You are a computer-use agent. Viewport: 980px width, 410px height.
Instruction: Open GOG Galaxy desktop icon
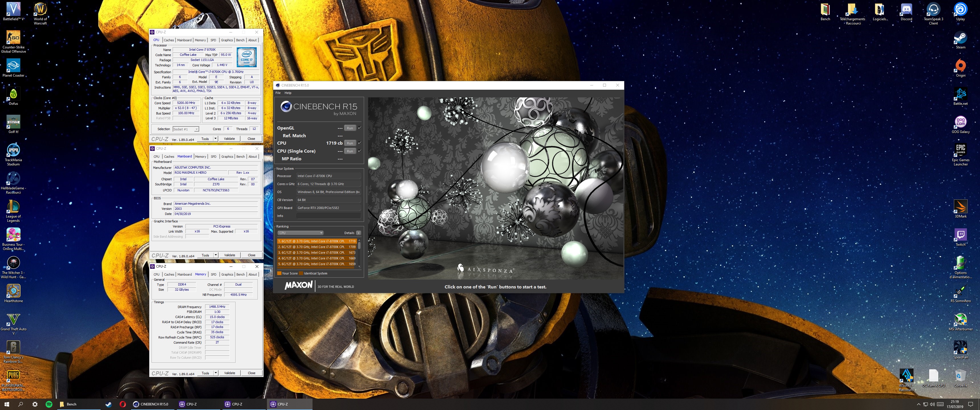[960, 124]
